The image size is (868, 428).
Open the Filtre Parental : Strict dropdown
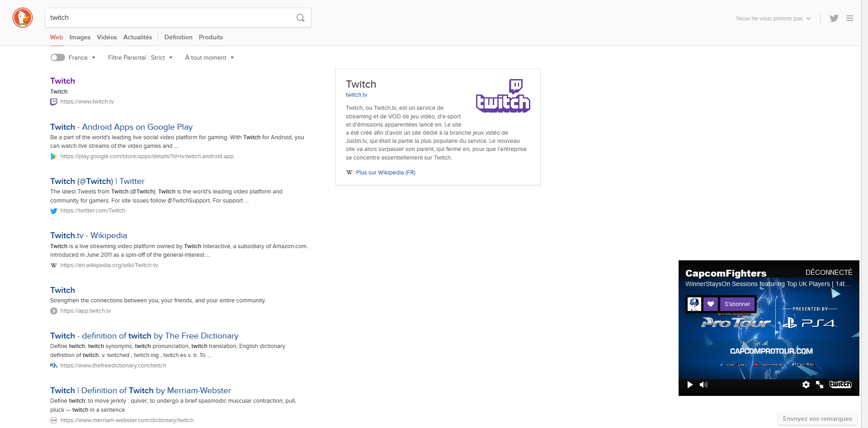[x=140, y=57]
